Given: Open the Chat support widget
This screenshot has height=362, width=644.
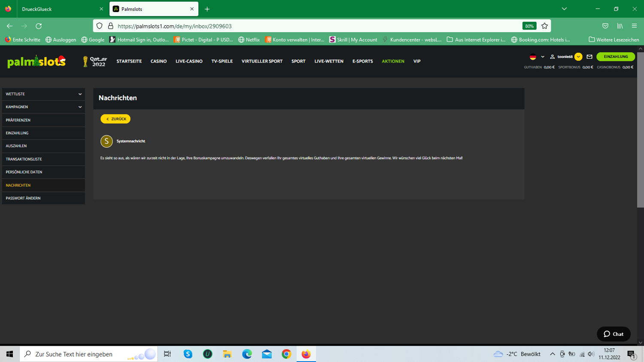Looking at the screenshot, I should (x=614, y=334).
